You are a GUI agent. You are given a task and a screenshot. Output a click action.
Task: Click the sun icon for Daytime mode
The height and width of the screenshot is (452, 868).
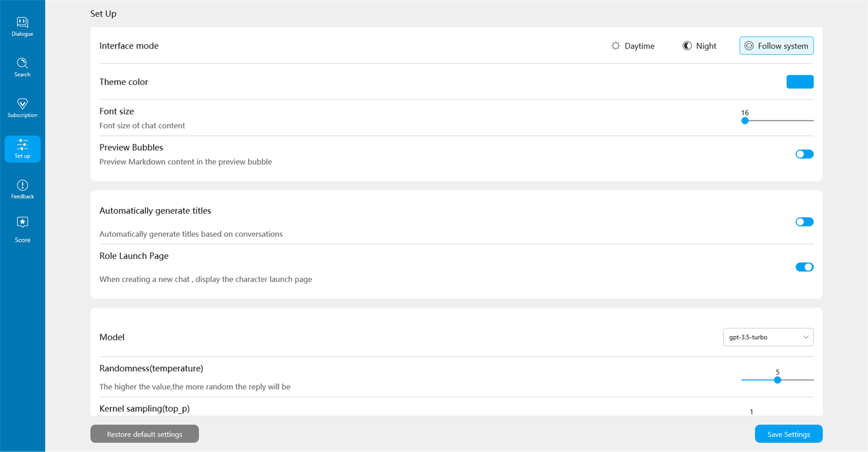(x=615, y=46)
